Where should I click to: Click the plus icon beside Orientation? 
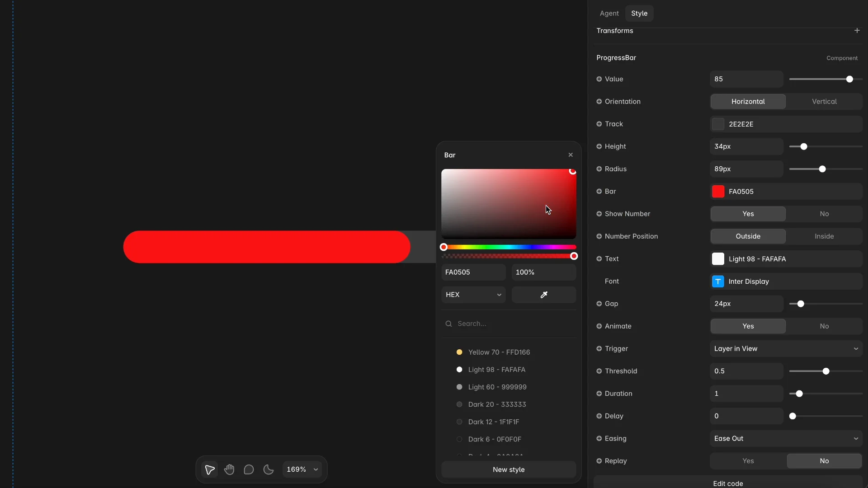[599, 102]
